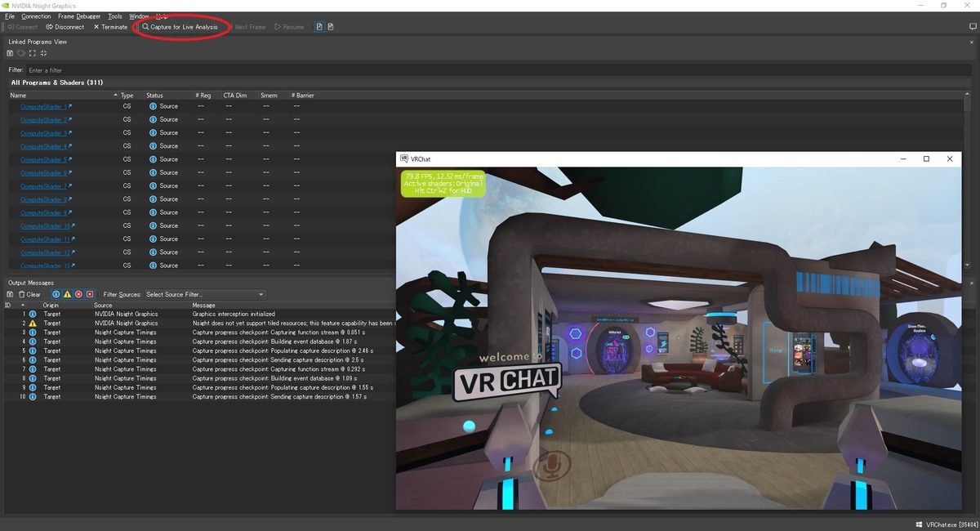Click the scroll-up arrow of the shader list
Image resolution: width=980 pixels, height=531 pixels.
(x=968, y=96)
